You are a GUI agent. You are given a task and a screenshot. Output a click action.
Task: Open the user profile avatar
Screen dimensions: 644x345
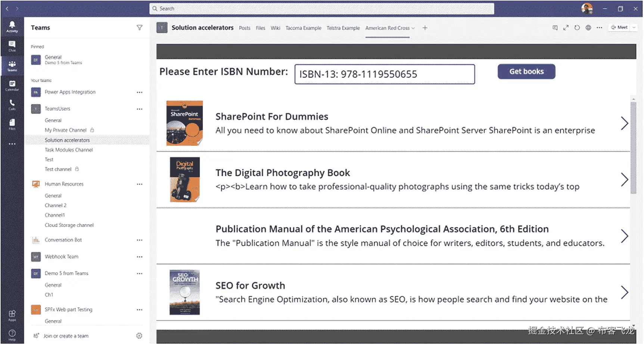587,8
